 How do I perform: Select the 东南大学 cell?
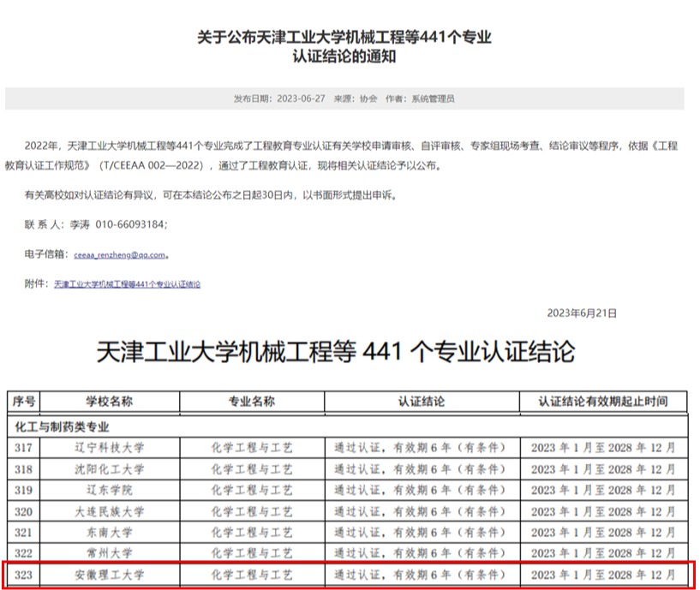[x=109, y=533]
